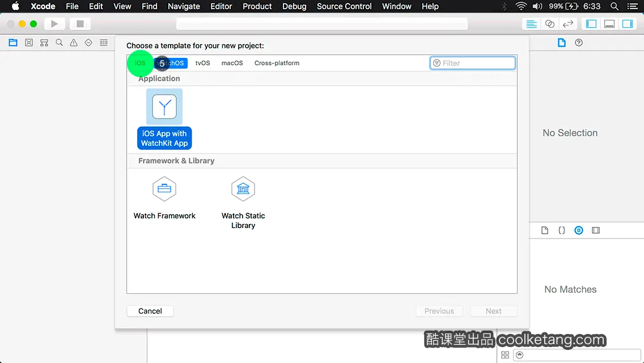
Task: Open the File menu
Action: (72, 6)
